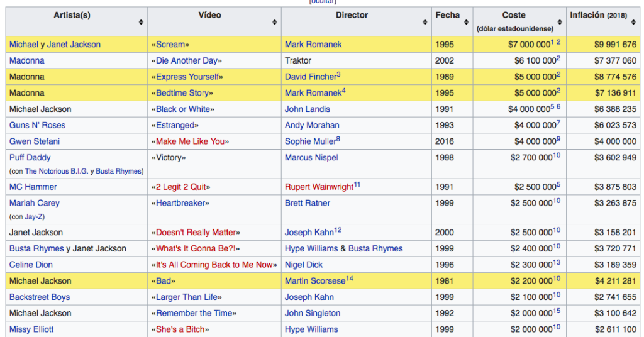Open the MC Hammer link
This screenshot has width=644, height=337.
point(33,187)
